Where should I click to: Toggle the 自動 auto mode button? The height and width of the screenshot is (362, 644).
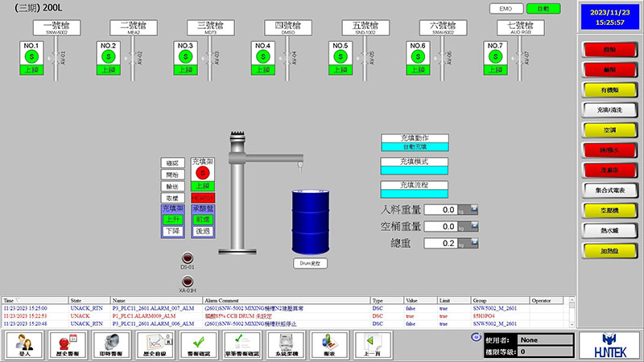(x=543, y=9)
